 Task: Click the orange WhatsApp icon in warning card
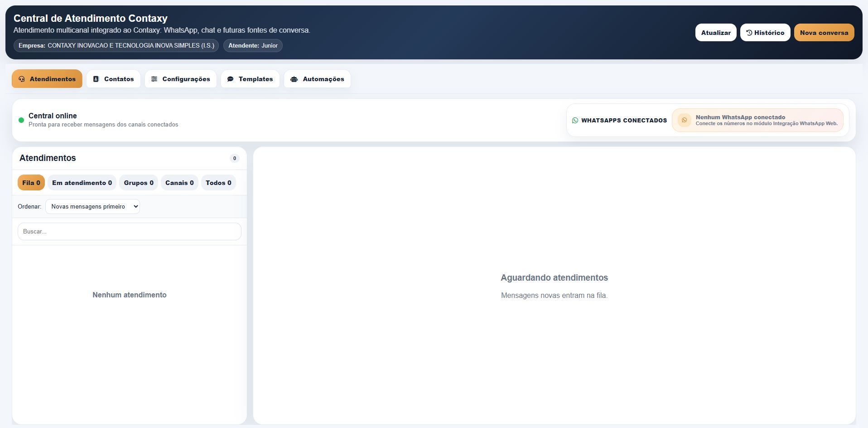point(685,120)
